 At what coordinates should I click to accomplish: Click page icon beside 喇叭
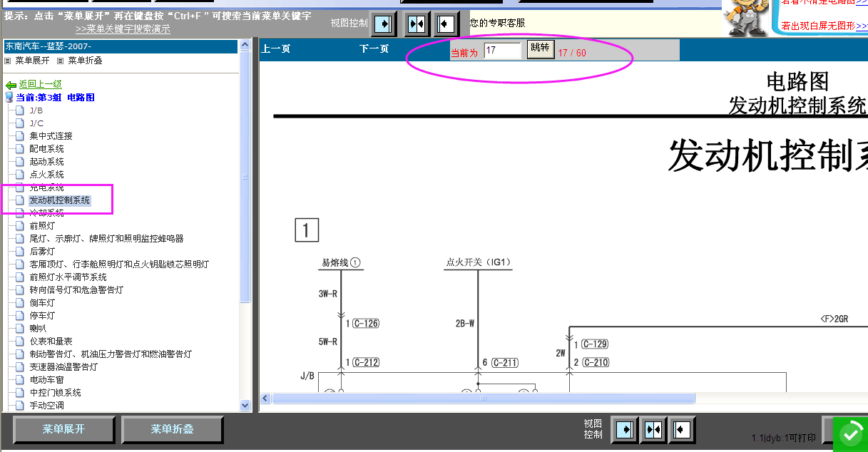coord(20,329)
